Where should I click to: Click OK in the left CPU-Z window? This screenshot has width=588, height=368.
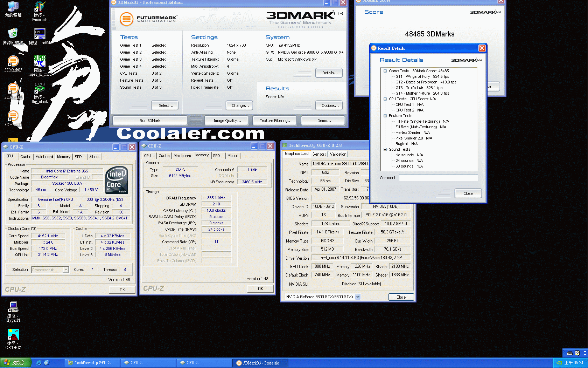[x=122, y=290]
